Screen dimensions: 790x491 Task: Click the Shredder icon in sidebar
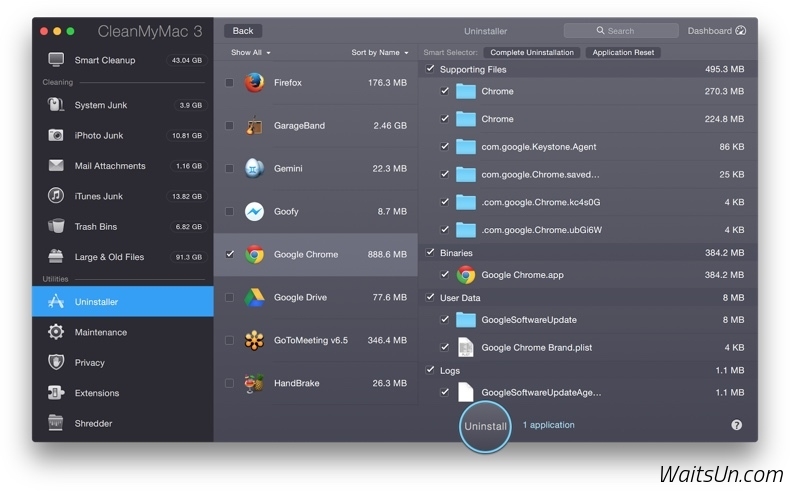tap(56, 423)
